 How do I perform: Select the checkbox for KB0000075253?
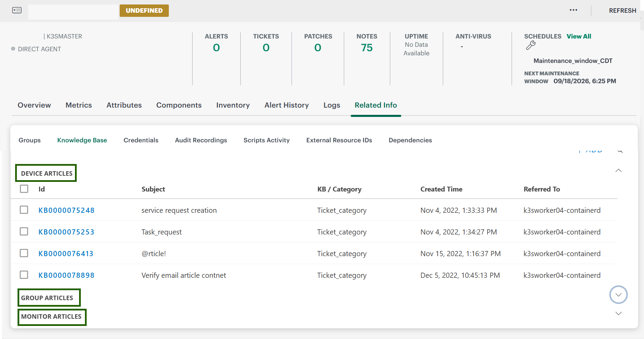click(24, 231)
